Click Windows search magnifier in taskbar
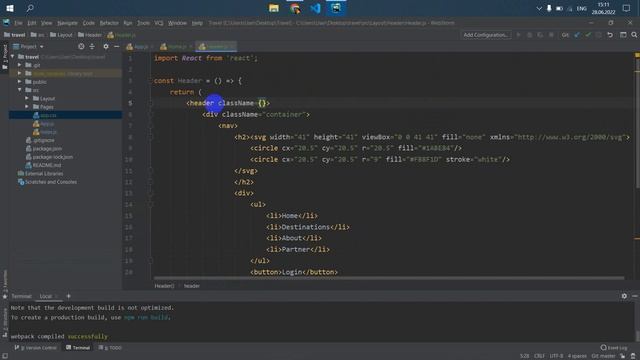The width and height of the screenshot is (640, 360). pyautogui.click(x=30, y=8)
